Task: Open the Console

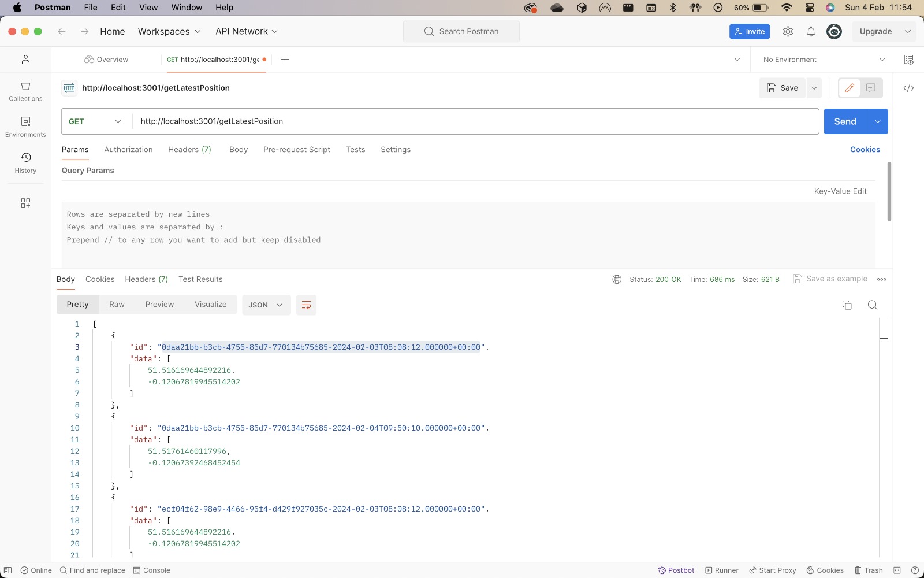Action: tap(151, 570)
